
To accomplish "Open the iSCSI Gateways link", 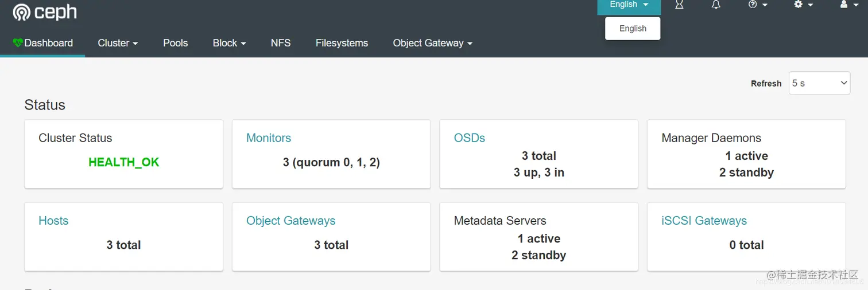I will (704, 221).
